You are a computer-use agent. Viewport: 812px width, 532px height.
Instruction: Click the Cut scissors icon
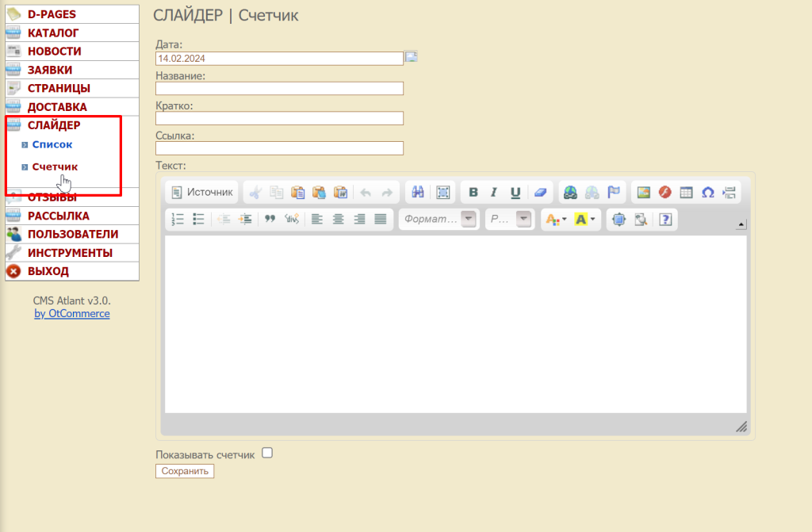click(x=255, y=193)
